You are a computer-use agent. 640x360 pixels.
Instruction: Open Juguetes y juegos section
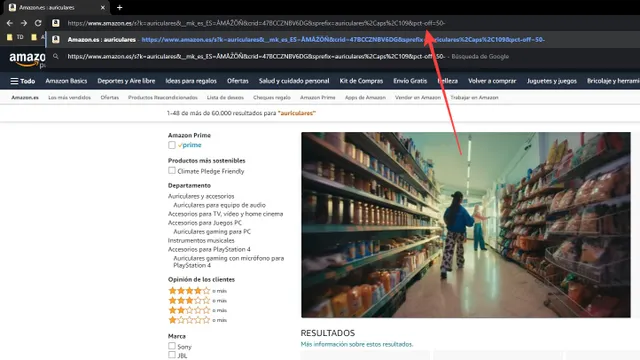(551, 81)
